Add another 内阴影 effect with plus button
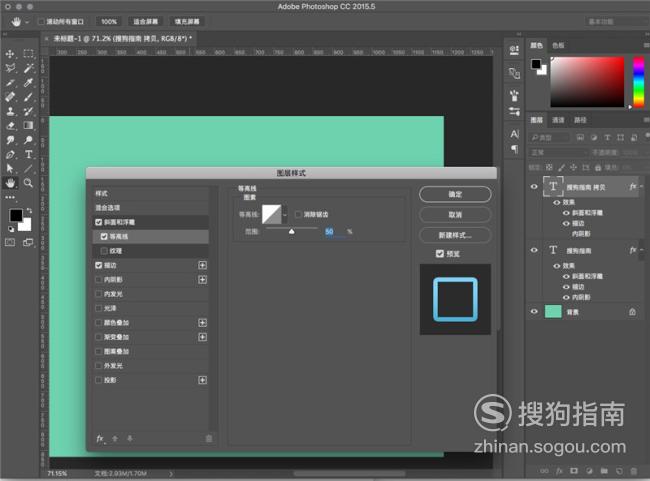This screenshot has height=481, width=650. 202,280
